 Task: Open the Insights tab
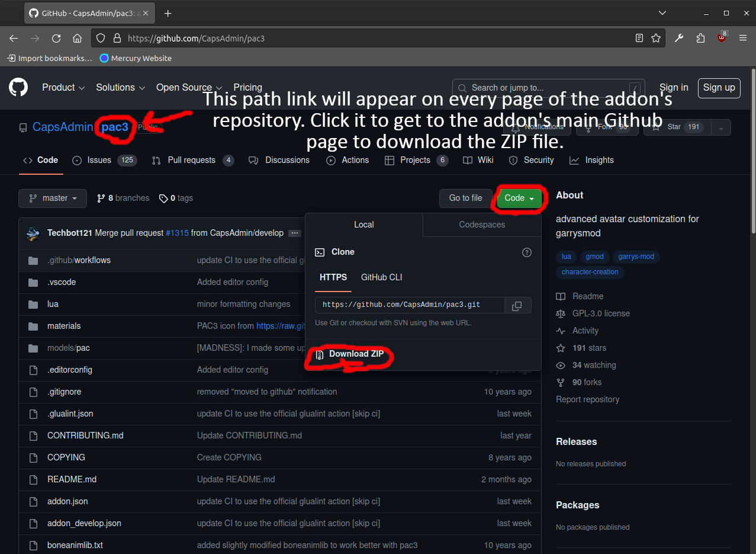click(x=591, y=160)
